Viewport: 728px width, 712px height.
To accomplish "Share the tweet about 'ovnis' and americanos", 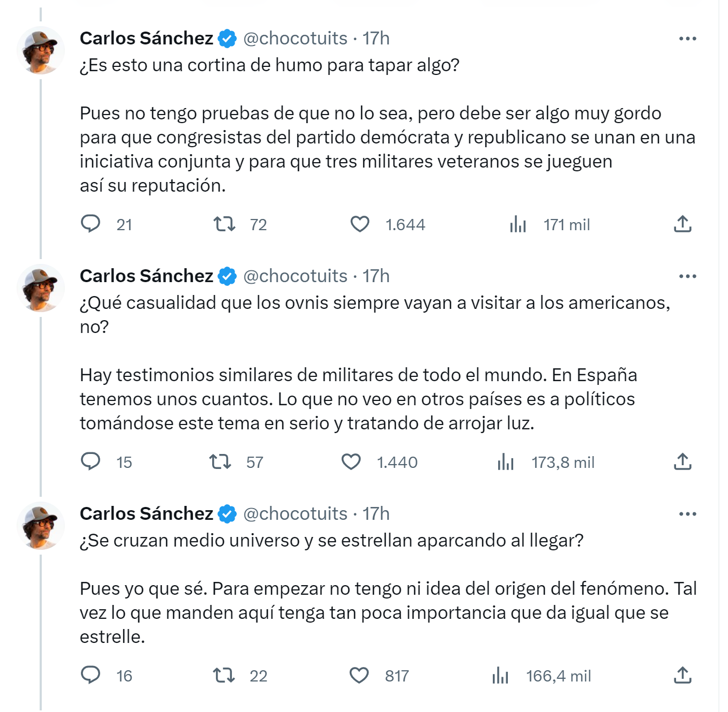I will click(682, 461).
